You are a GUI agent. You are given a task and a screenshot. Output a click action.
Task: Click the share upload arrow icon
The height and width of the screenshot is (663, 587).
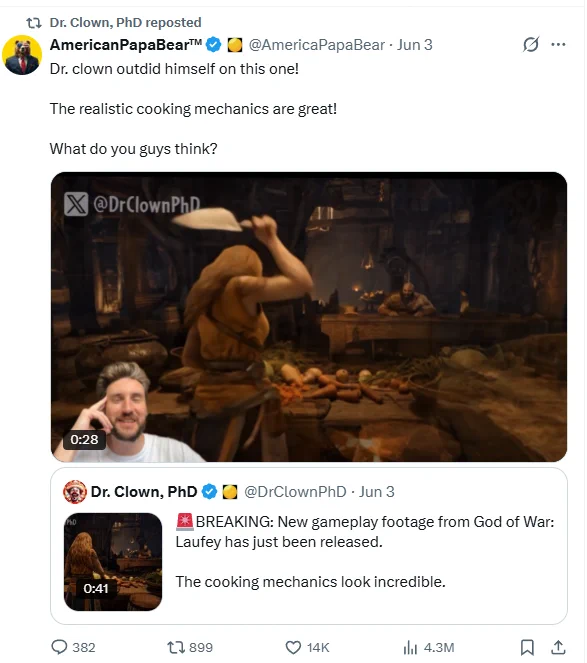tap(558, 647)
